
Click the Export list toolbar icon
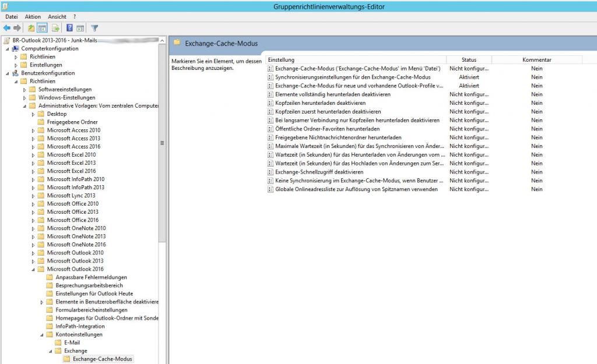click(55, 28)
